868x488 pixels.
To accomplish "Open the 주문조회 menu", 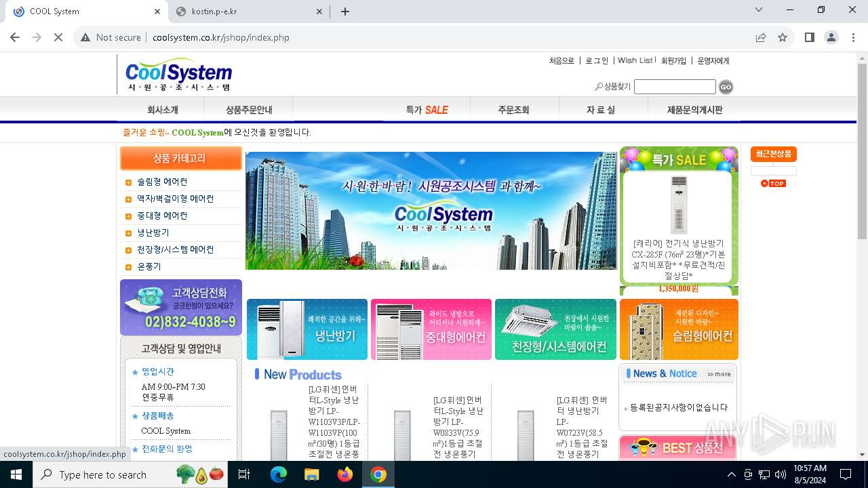I will point(513,110).
